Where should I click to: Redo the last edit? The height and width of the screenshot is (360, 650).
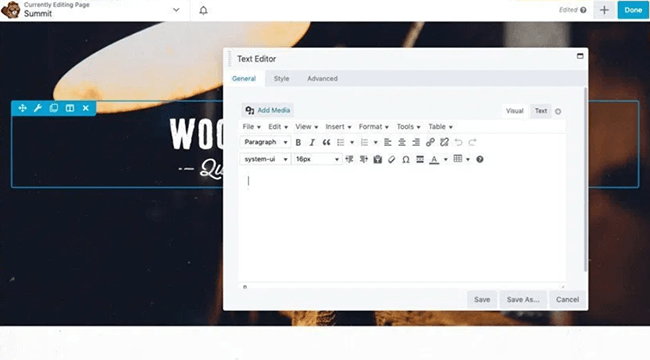(x=473, y=142)
